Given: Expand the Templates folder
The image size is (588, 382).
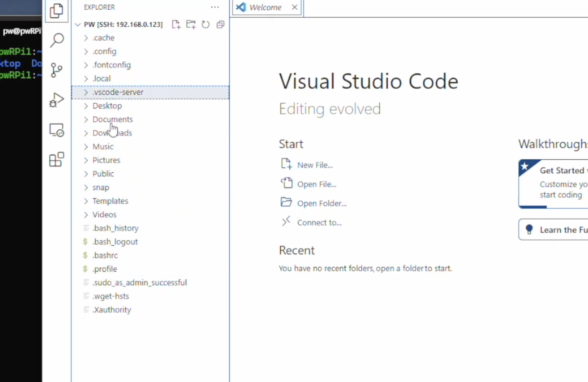Looking at the screenshot, I should click(x=150, y=201).
